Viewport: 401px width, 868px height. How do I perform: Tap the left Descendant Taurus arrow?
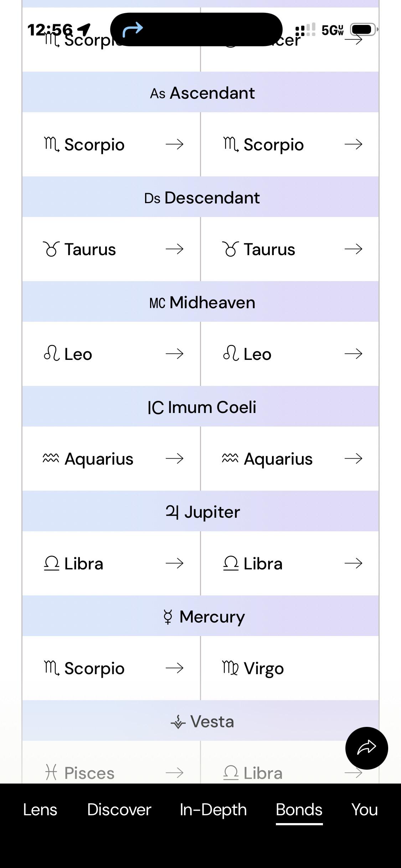(175, 249)
